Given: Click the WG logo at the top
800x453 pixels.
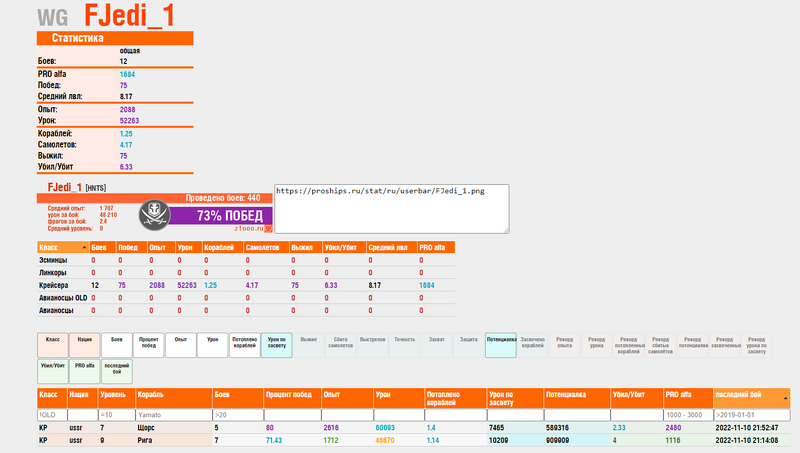Looking at the screenshot, I should [53, 17].
